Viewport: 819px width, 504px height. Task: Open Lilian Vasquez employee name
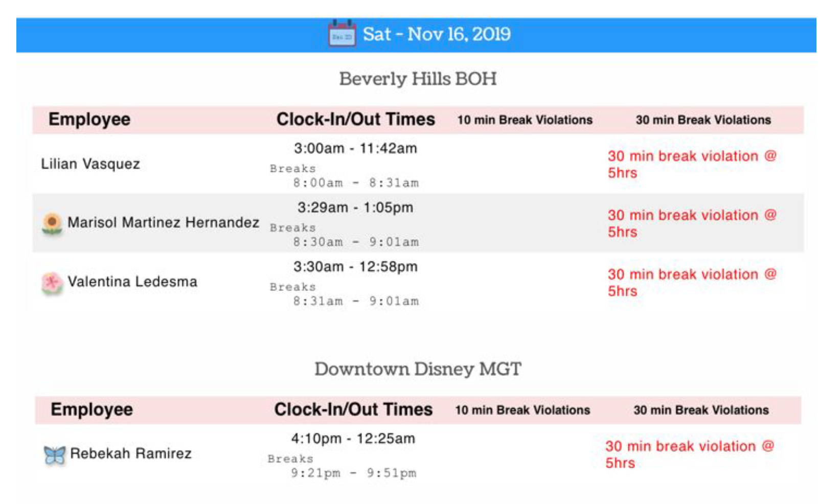pyautogui.click(x=90, y=164)
